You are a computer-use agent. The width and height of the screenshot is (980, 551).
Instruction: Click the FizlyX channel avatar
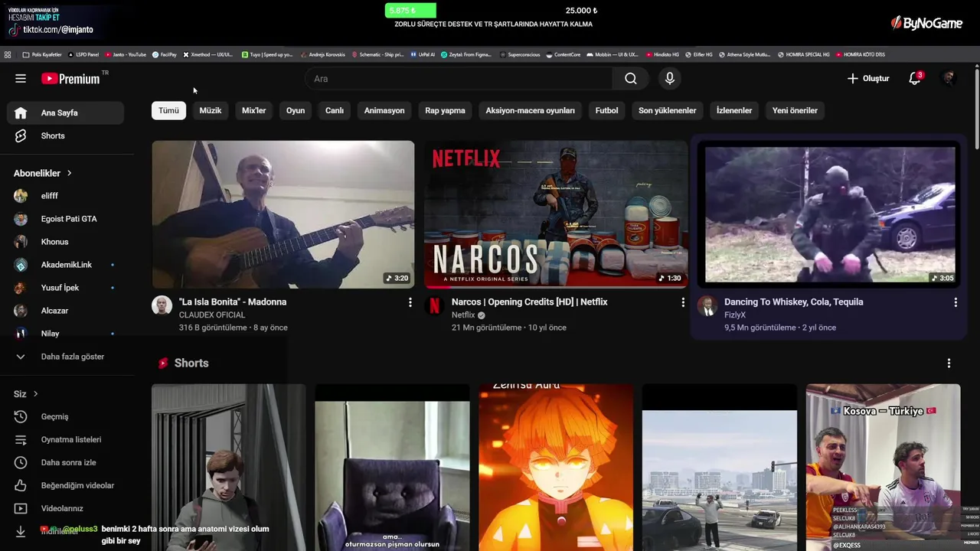pyautogui.click(x=707, y=306)
